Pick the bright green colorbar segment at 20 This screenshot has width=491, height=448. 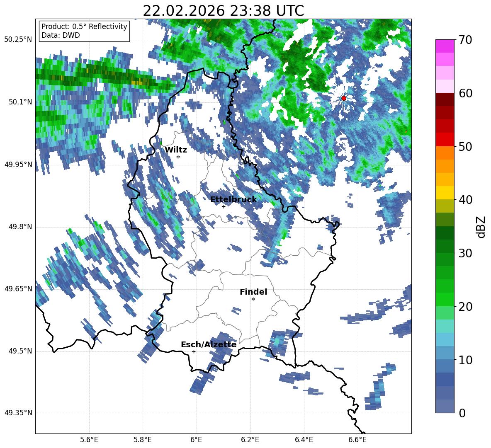tap(445, 299)
